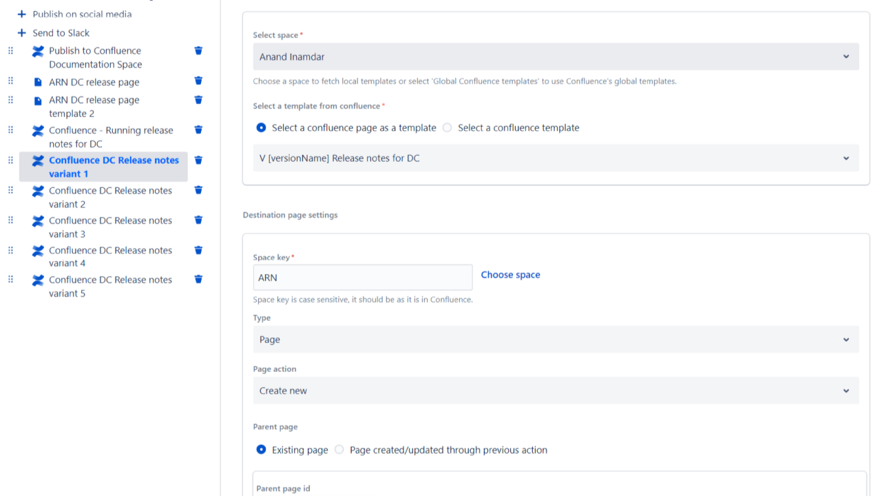This screenshot has width=871, height=496.
Task: Delete ARN DC release page template 2
Action: click(198, 100)
